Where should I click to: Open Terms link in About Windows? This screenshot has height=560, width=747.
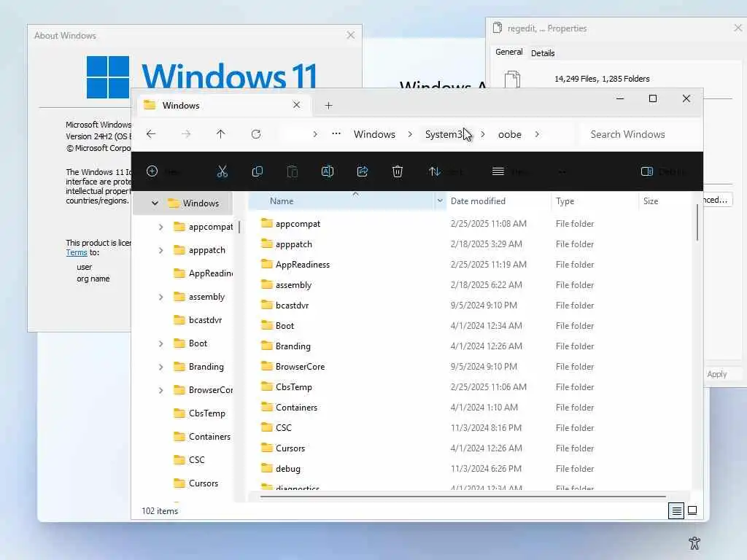pos(77,253)
